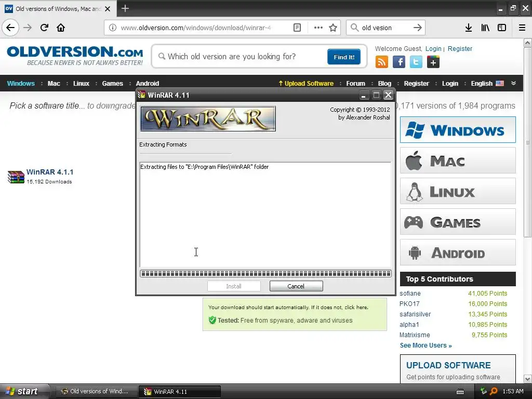Go back with browser back arrow
The width and height of the screenshot is (532, 399).
click(x=10, y=28)
